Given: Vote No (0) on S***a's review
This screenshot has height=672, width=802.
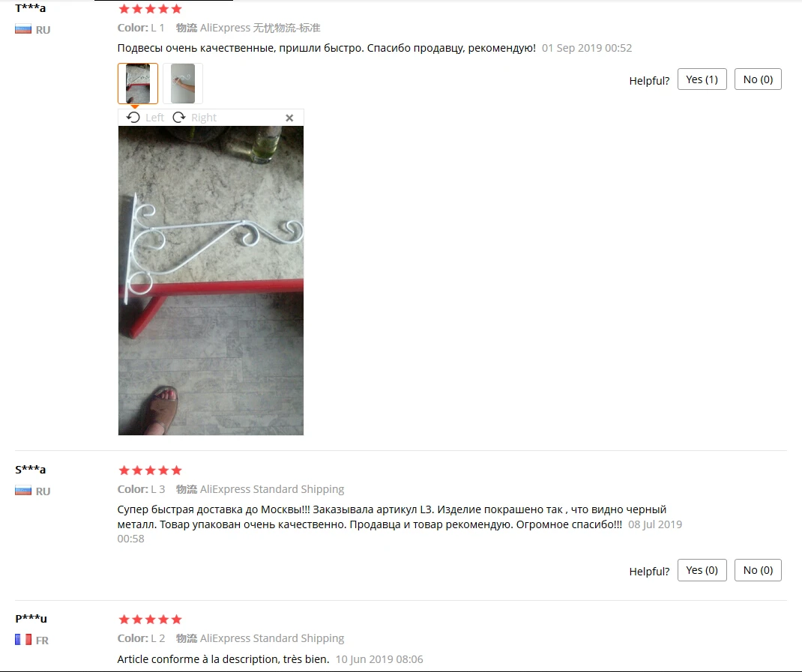Looking at the screenshot, I should (758, 570).
